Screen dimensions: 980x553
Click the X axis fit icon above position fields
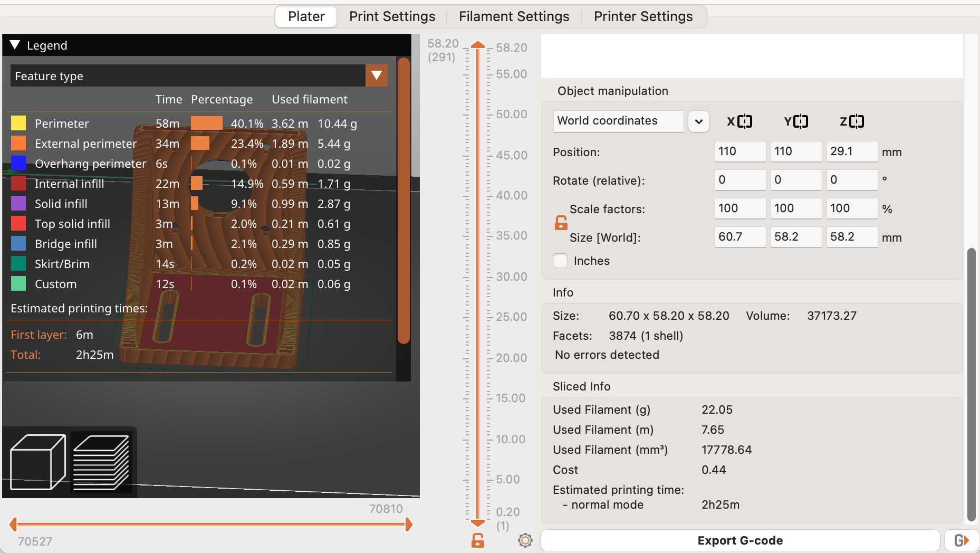click(744, 121)
